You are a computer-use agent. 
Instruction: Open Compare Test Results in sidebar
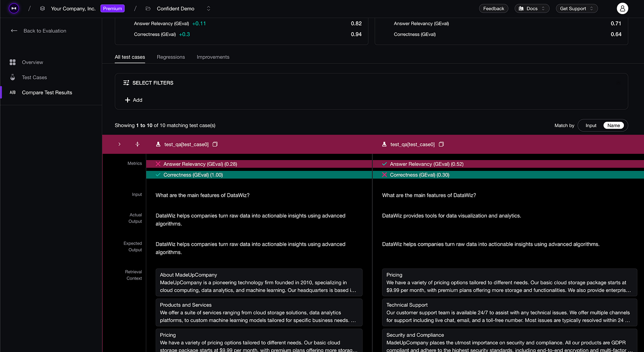click(47, 93)
